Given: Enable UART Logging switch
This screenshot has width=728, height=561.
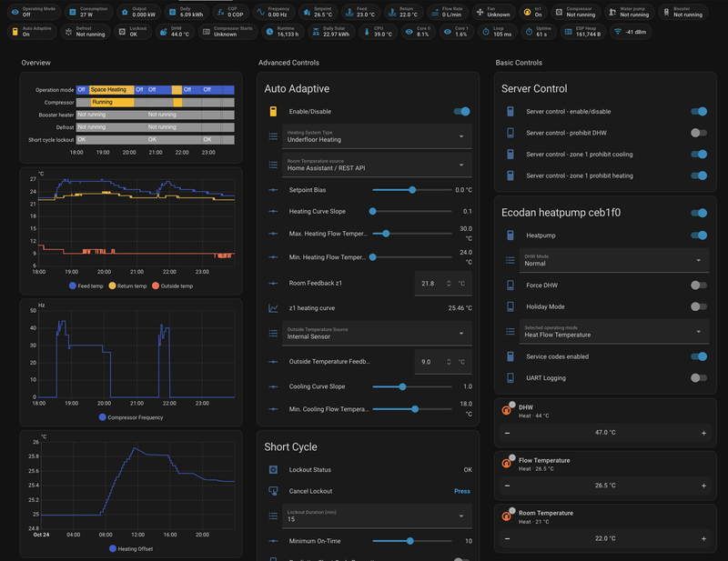Looking at the screenshot, I should [x=699, y=377].
